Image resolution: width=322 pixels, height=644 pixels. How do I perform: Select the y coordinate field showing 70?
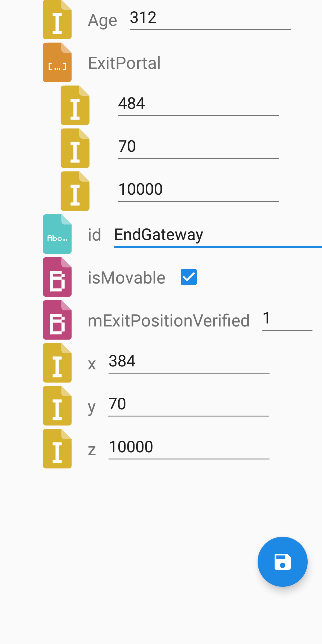(x=189, y=405)
